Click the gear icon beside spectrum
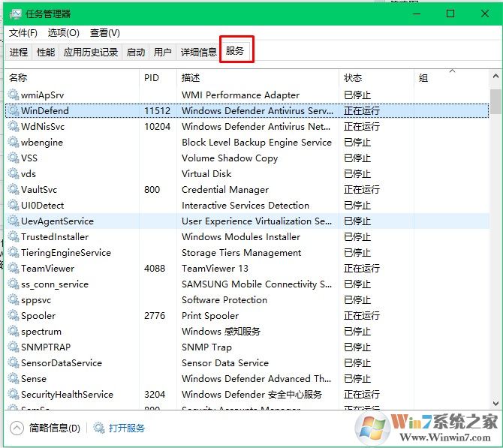This screenshot has height=448, width=503. click(14, 331)
